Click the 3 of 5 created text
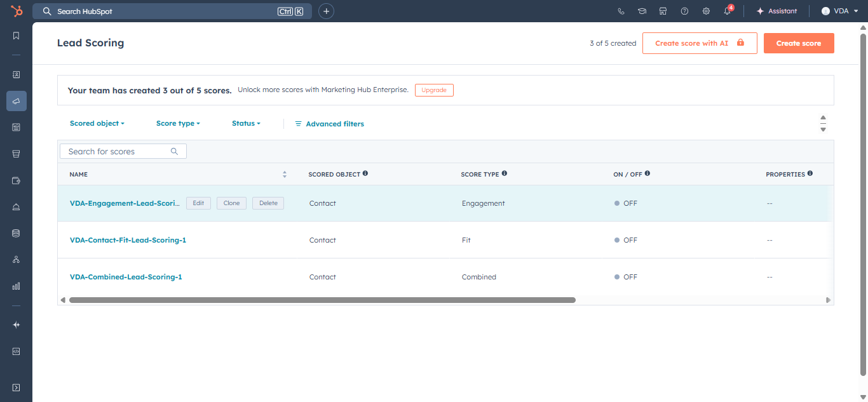The height and width of the screenshot is (402, 868). [613, 43]
